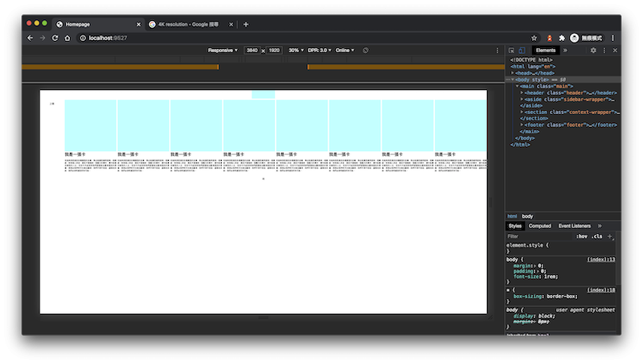Open the (index):13 source link
The image size is (643, 364).
point(600,260)
